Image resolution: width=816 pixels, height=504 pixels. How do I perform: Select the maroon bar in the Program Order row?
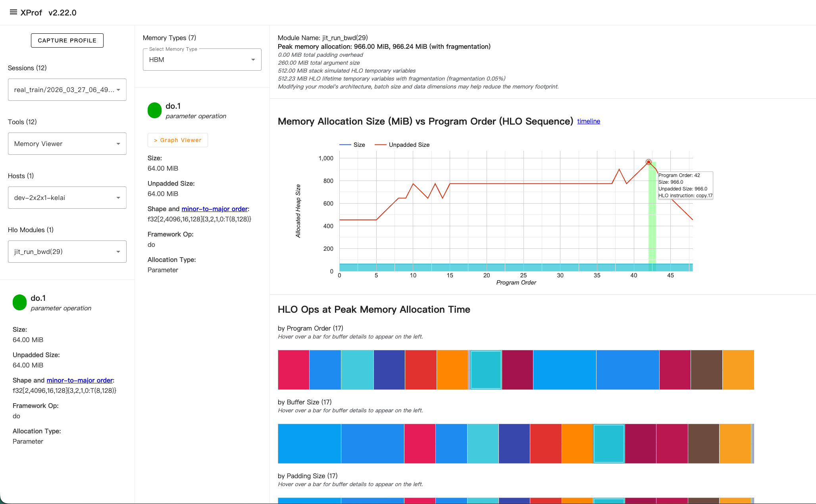(518, 370)
